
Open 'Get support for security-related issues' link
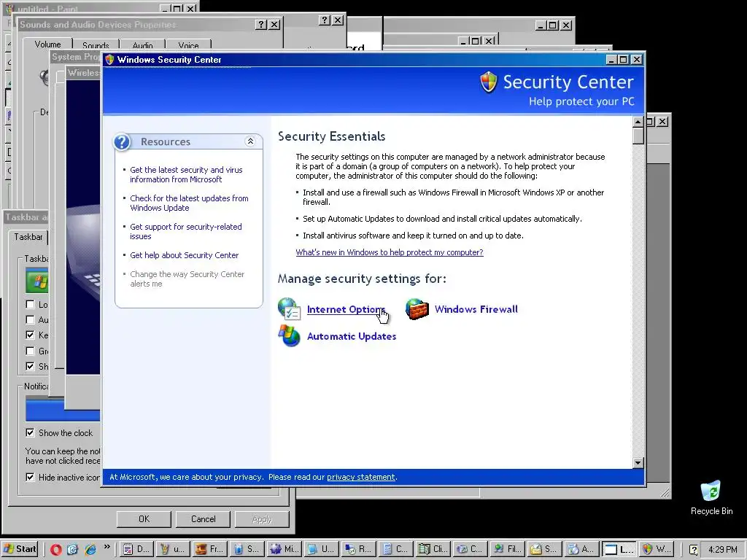[186, 231]
